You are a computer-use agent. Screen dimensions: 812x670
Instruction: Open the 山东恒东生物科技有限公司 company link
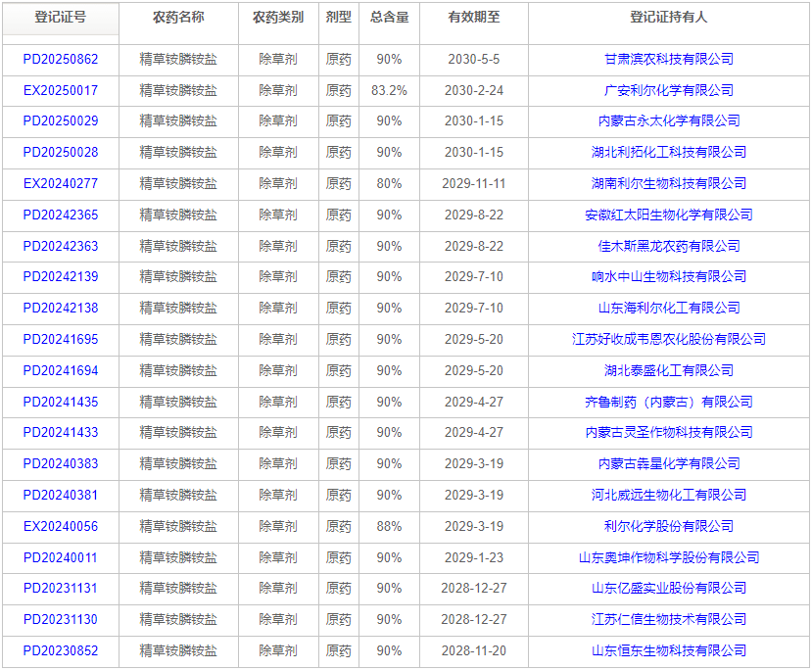pos(670,649)
